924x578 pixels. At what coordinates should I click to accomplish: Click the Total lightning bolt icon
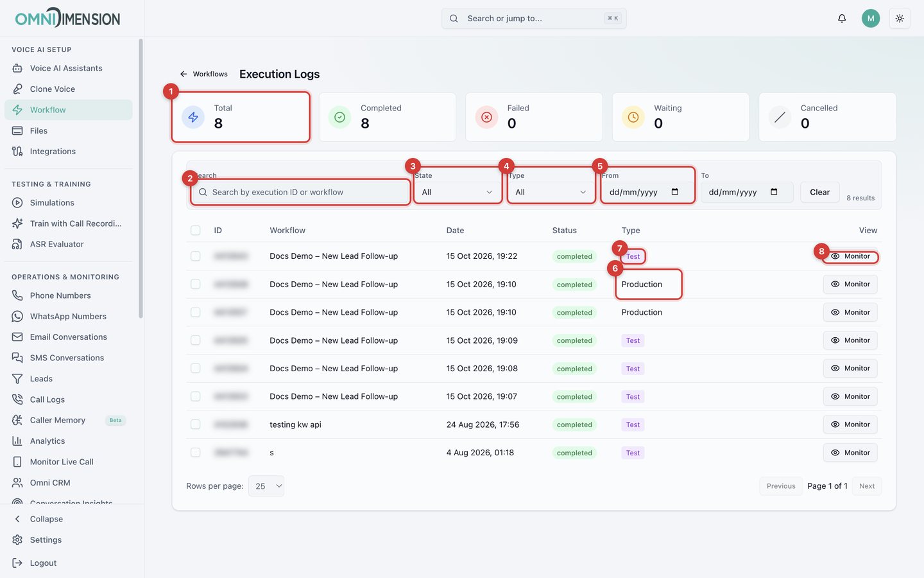[193, 118]
